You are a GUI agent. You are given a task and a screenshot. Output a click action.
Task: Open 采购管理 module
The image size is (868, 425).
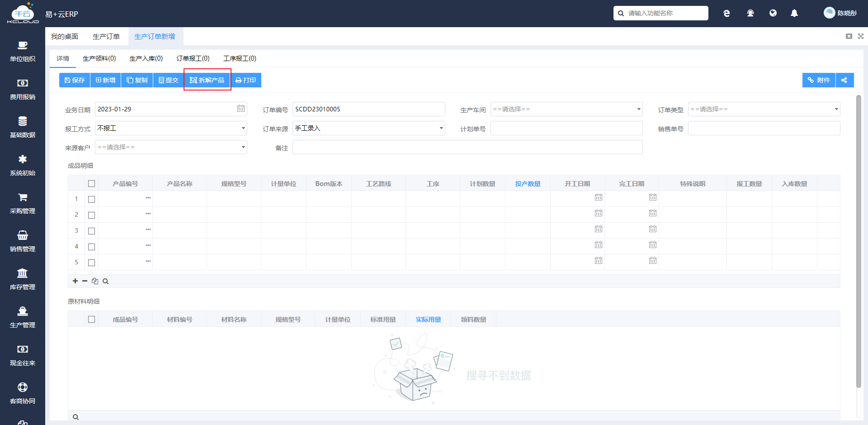pos(23,204)
